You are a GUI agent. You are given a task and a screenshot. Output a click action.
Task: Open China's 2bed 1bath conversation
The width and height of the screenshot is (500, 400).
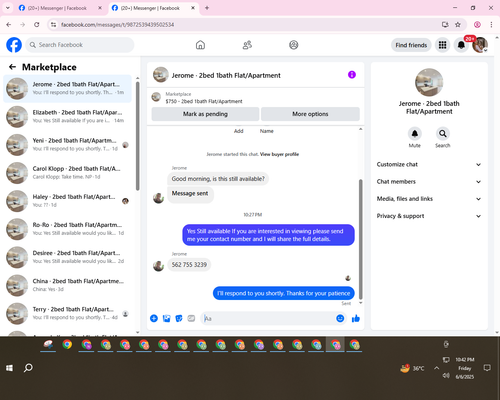click(x=67, y=285)
